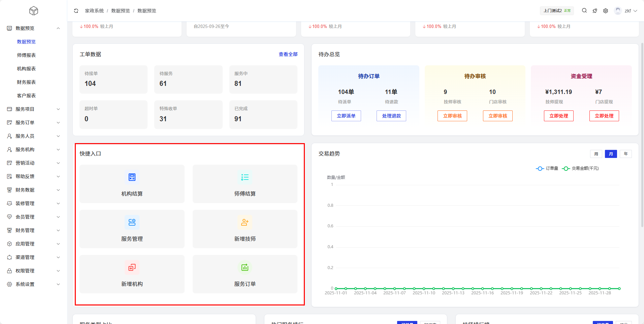Open the search icon in header
Viewport: 644px width, 324px height.
pyautogui.click(x=584, y=11)
